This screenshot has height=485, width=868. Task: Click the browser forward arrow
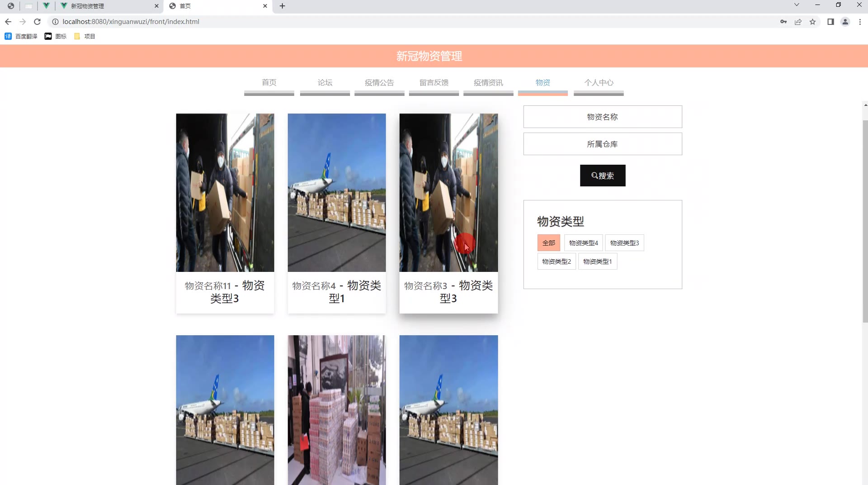[x=23, y=22]
